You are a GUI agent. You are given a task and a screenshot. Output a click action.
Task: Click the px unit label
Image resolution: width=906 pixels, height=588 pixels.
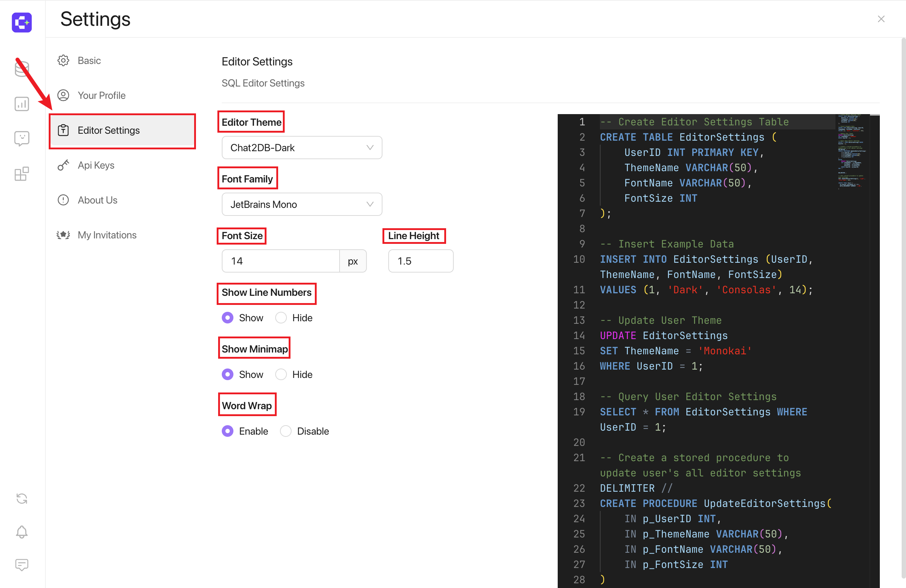coord(353,261)
